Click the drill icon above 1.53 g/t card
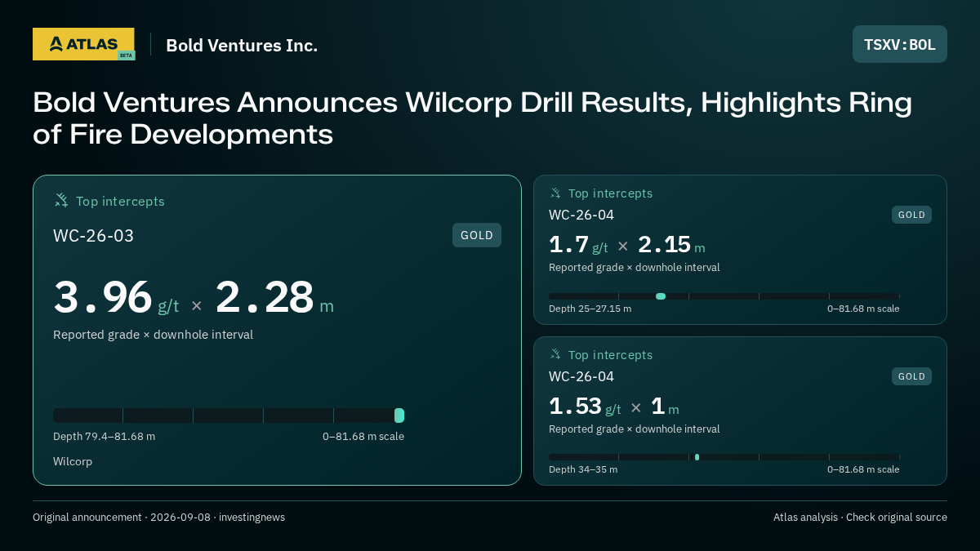 coord(555,355)
